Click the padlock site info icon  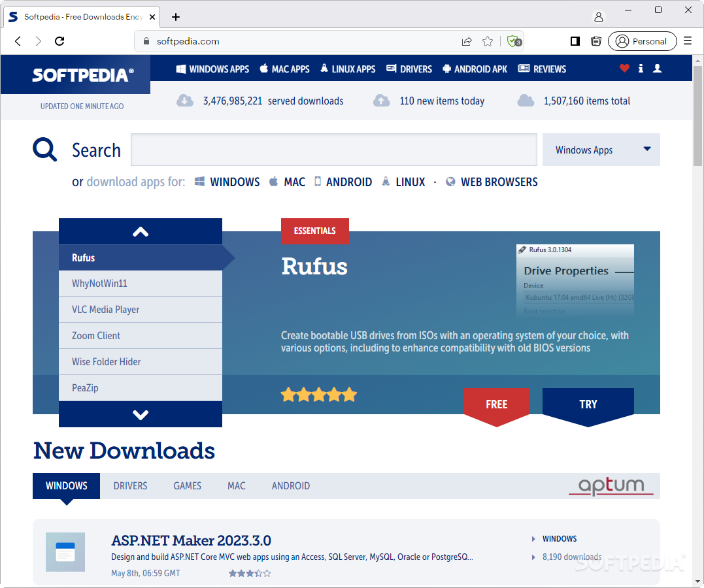coord(146,41)
